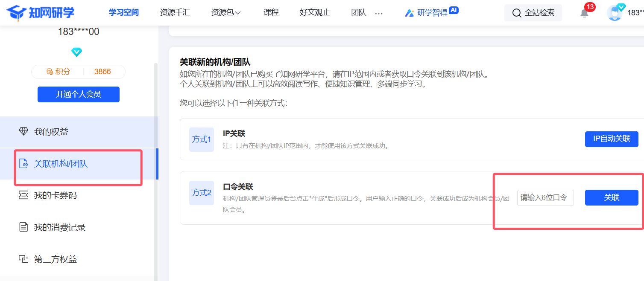Click the user avatar in header

[x=615, y=13]
